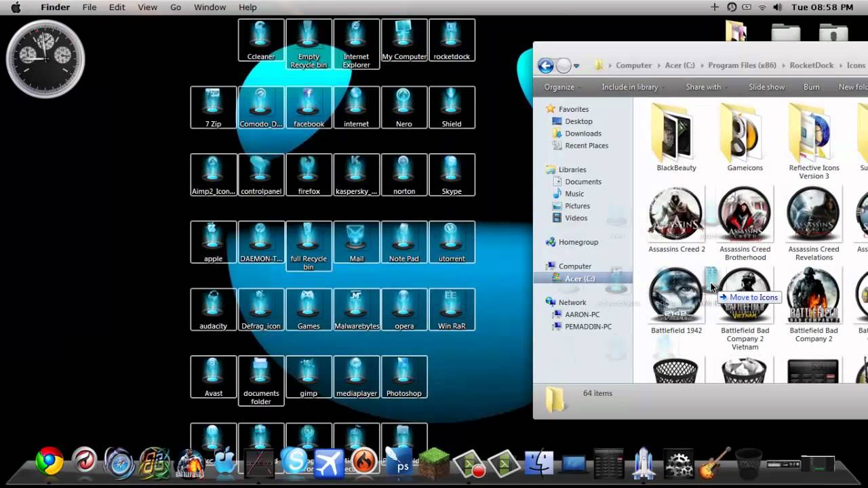The width and height of the screenshot is (868, 488).
Task: Click Program Files (x86) breadcrumb
Action: [x=743, y=66]
